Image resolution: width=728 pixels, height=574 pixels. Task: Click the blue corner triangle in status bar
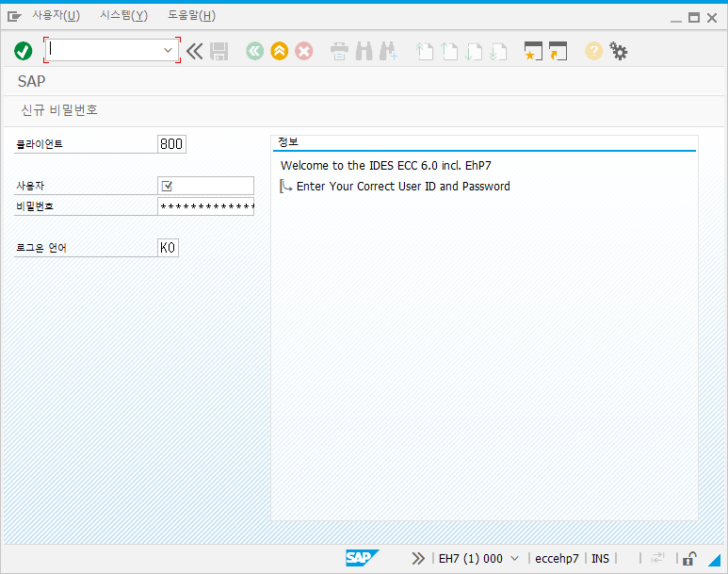click(715, 560)
